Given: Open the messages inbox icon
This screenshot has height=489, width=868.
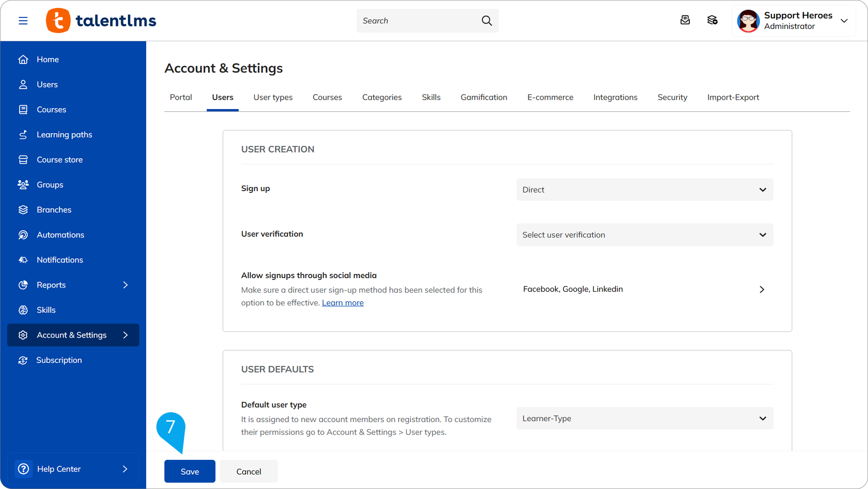Looking at the screenshot, I should 685,20.
